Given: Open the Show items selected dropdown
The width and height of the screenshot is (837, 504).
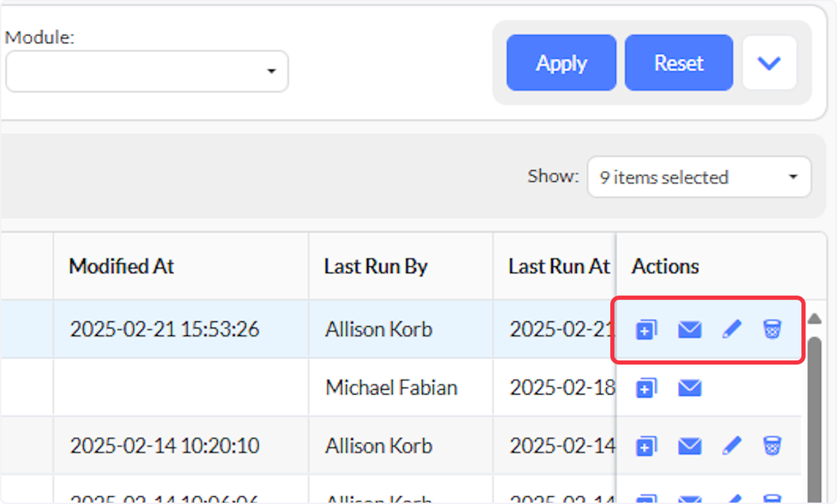Looking at the screenshot, I should (700, 177).
